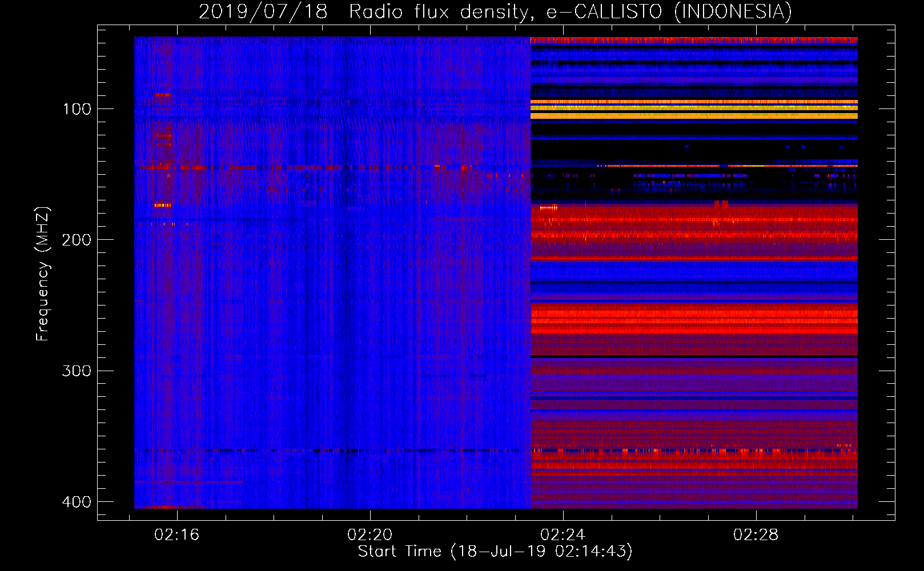Click the 02:16 time tick label
This screenshot has width=924, height=571.
coord(177,534)
